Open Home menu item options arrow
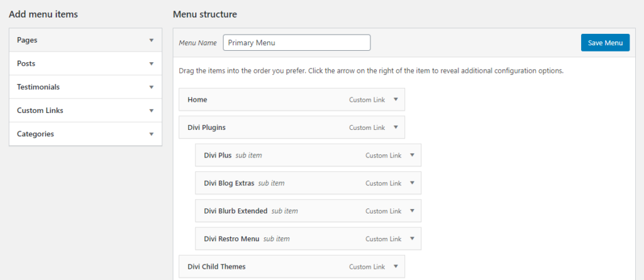Viewport: 644px width, 280px height. (396, 99)
